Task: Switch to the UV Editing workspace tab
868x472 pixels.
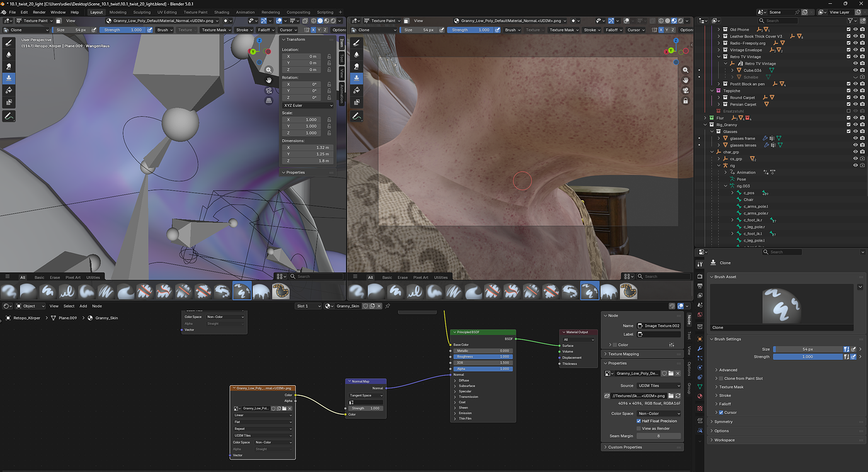Action: [167, 12]
